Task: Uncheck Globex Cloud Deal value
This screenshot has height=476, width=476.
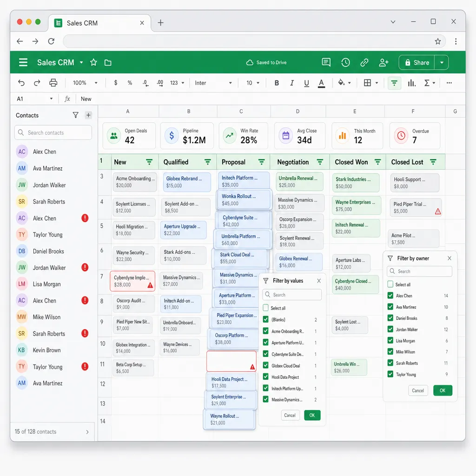Action: tap(265, 365)
